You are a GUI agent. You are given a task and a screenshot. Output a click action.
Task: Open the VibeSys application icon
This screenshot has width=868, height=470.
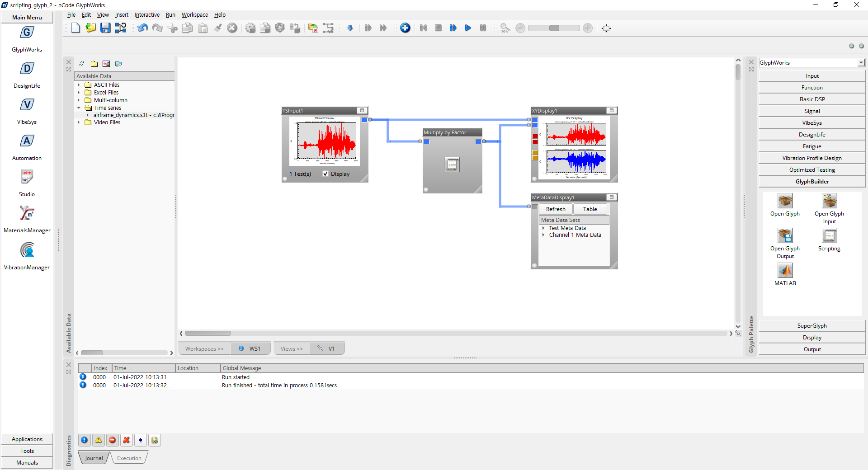[x=27, y=105]
